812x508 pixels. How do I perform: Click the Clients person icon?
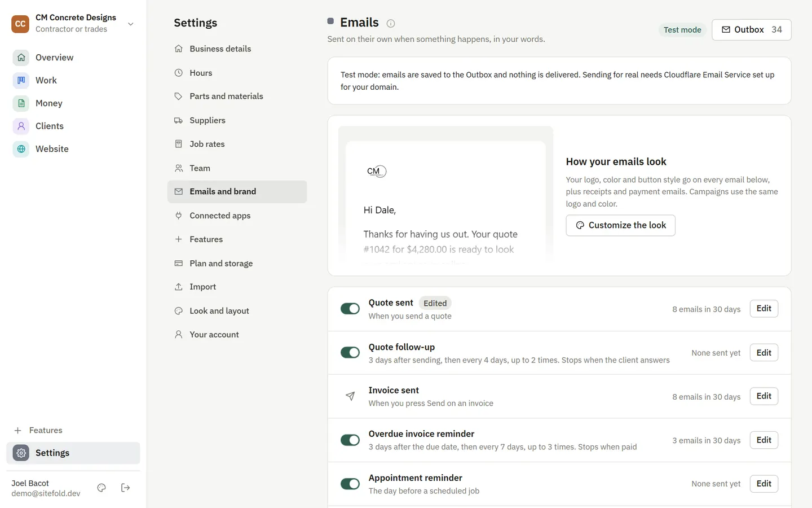tap(21, 126)
